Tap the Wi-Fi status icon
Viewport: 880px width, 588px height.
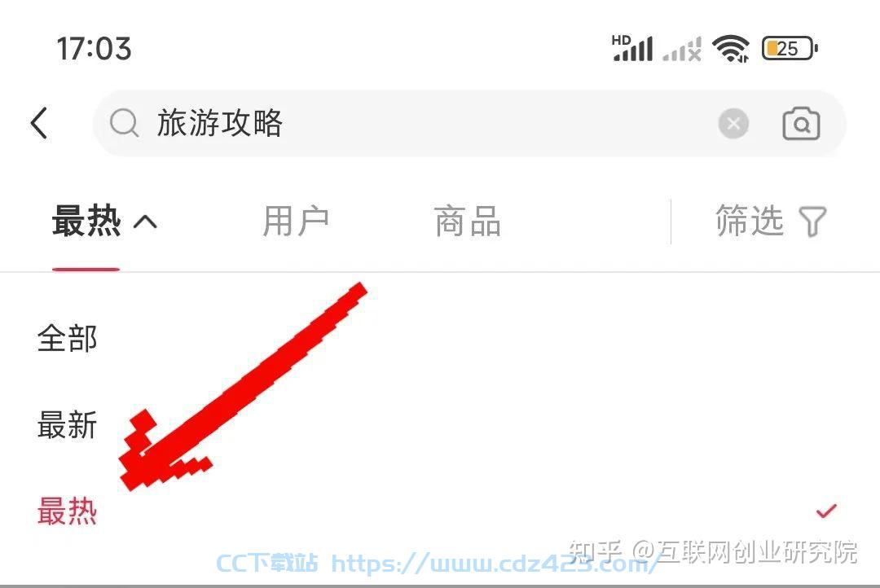pyautogui.click(x=731, y=48)
